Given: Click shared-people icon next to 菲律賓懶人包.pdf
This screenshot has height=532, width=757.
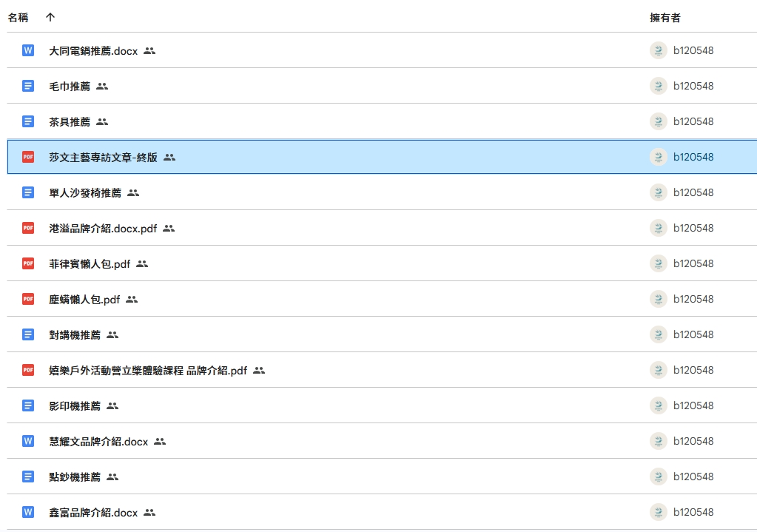Looking at the screenshot, I should coord(142,264).
